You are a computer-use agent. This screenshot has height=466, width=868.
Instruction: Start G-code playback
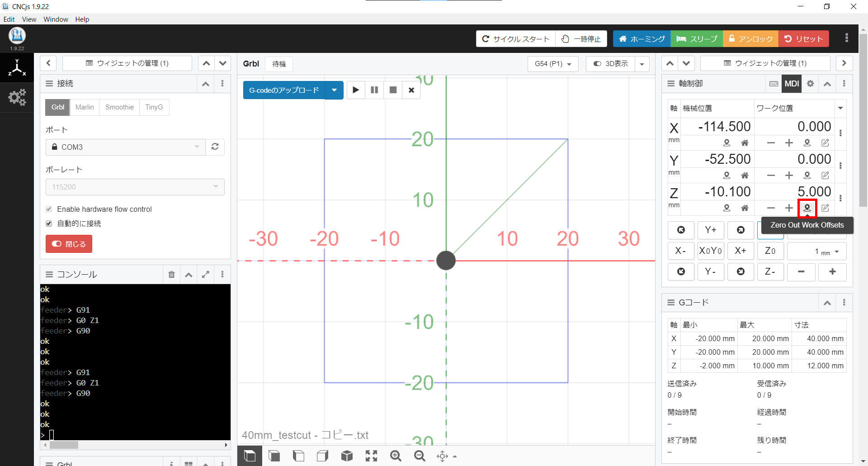[x=356, y=90]
